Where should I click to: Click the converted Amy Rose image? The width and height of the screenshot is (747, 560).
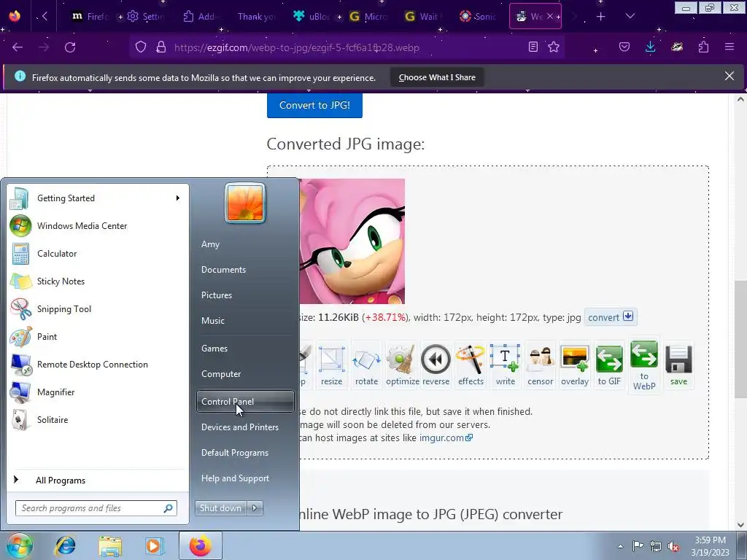point(352,241)
